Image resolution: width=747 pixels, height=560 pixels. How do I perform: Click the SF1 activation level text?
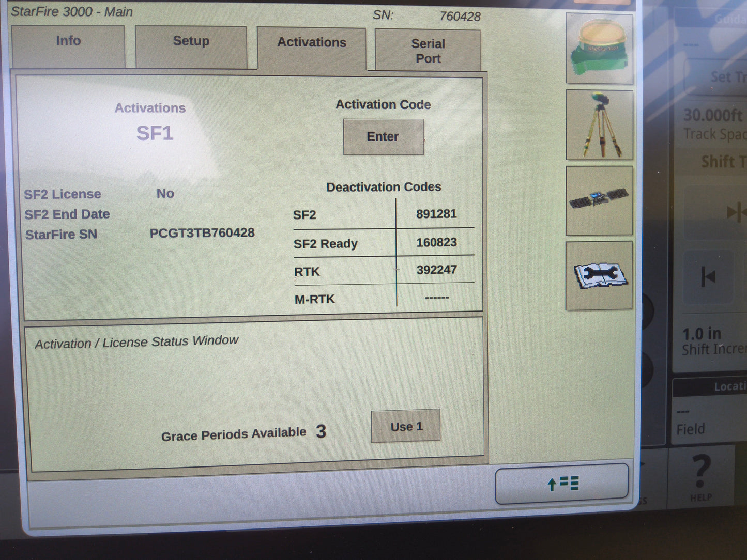(x=155, y=133)
